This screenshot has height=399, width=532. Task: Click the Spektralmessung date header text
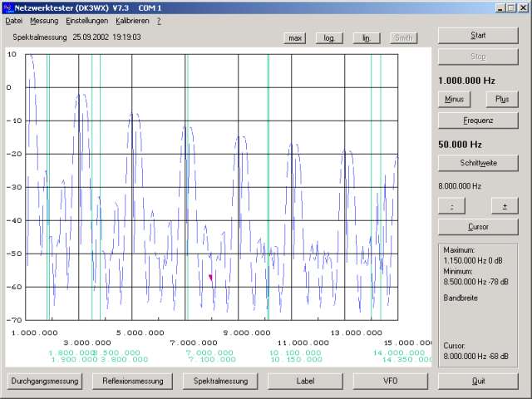(x=76, y=37)
